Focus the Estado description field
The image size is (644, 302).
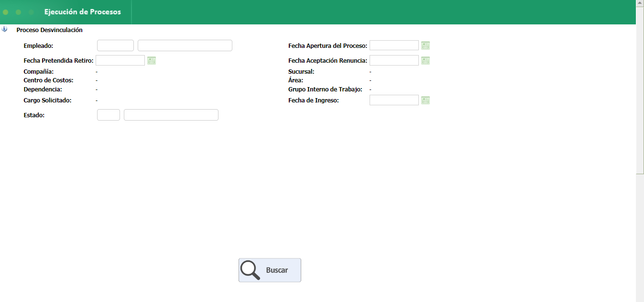click(171, 115)
